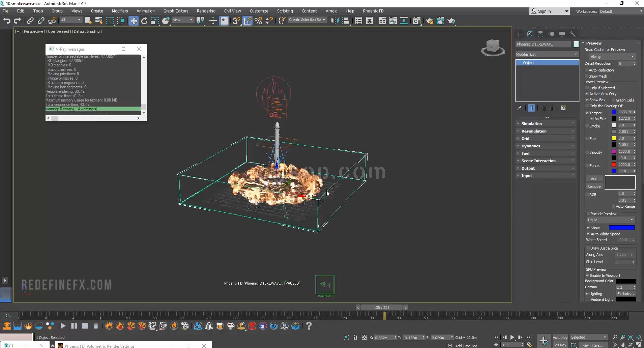The image size is (644, 348).
Task: Open the File menu
Action: coord(6,11)
